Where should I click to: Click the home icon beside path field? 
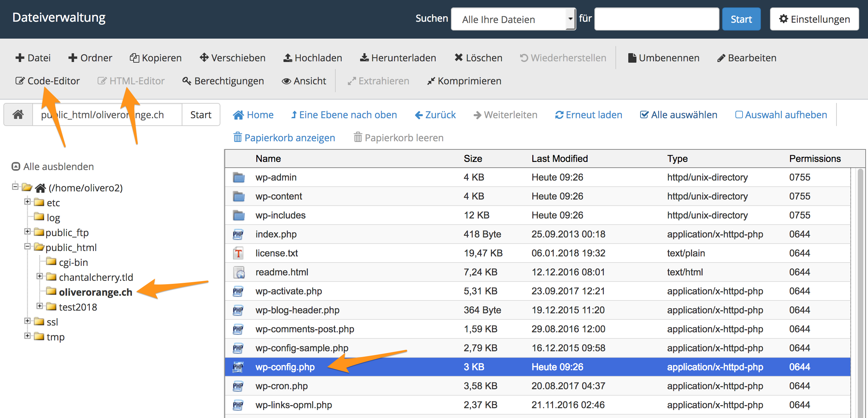click(x=18, y=114)
